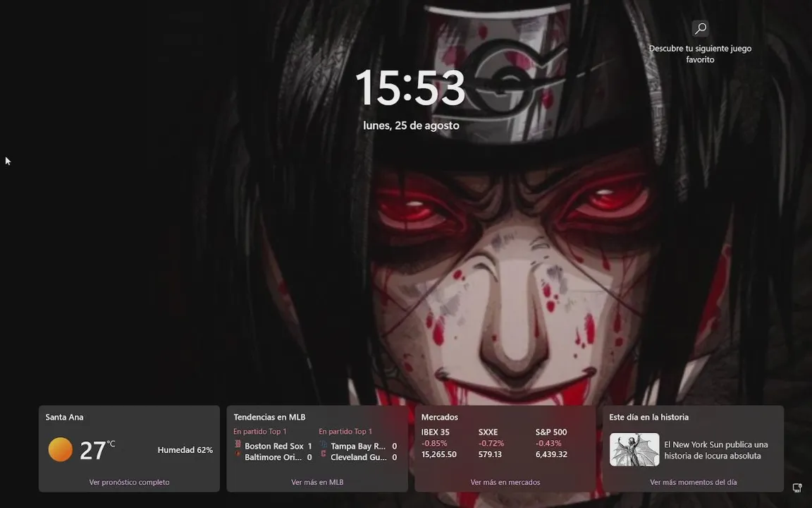
Task: Open 'Ver más en mercados' link
Action: pos(505,482)
